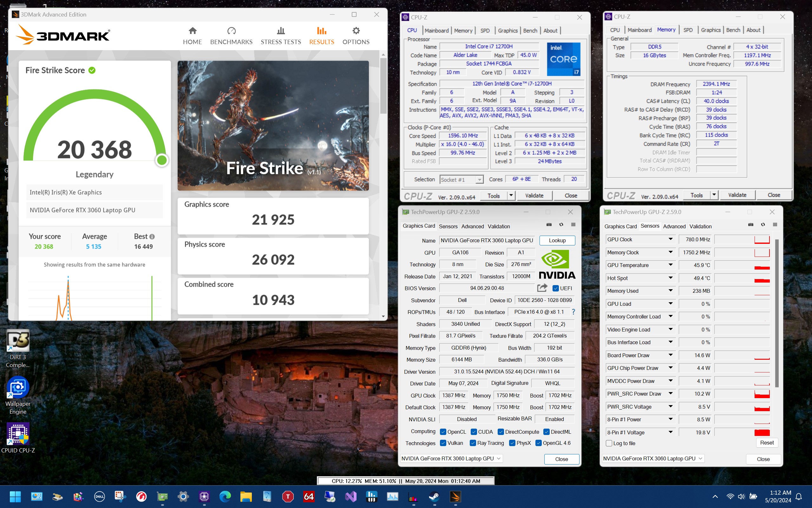Screen dimensions: 812x508
Task: Click the 3DMark results vertical scrollbar
Action: [383, 86]
